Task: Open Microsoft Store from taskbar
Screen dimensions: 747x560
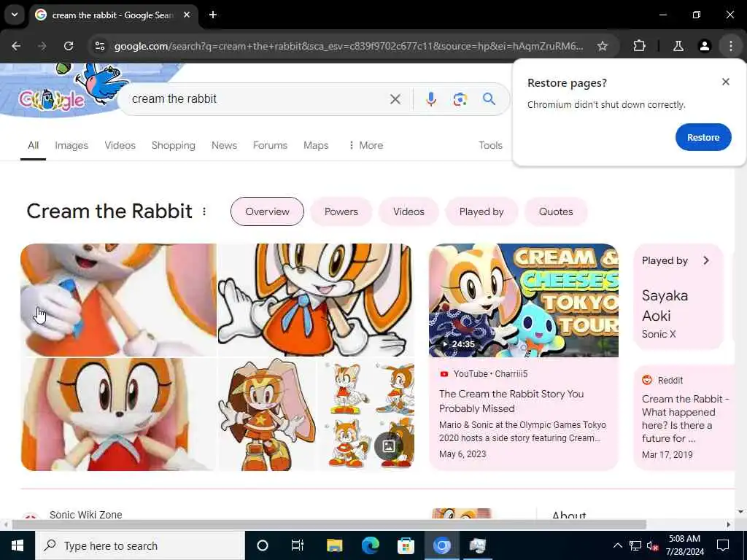Action: 406,545
